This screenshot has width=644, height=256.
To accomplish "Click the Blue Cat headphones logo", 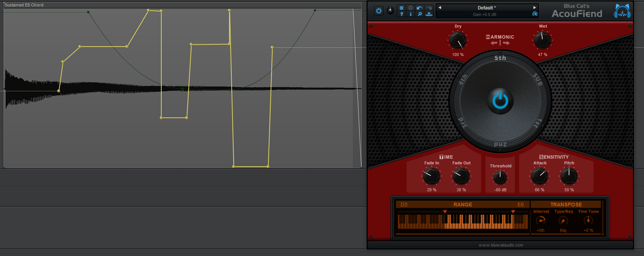I will pos(622,11).
